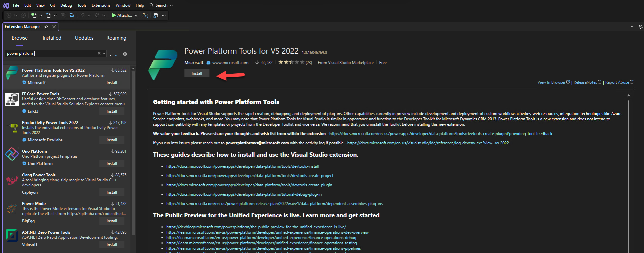Viewport: 644px width, 253px height.
Task: Open the Extensions menu
Action: [101, 5]
